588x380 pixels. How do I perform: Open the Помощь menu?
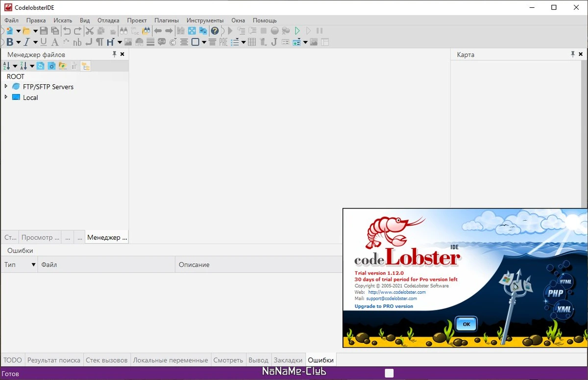(265, 20)
